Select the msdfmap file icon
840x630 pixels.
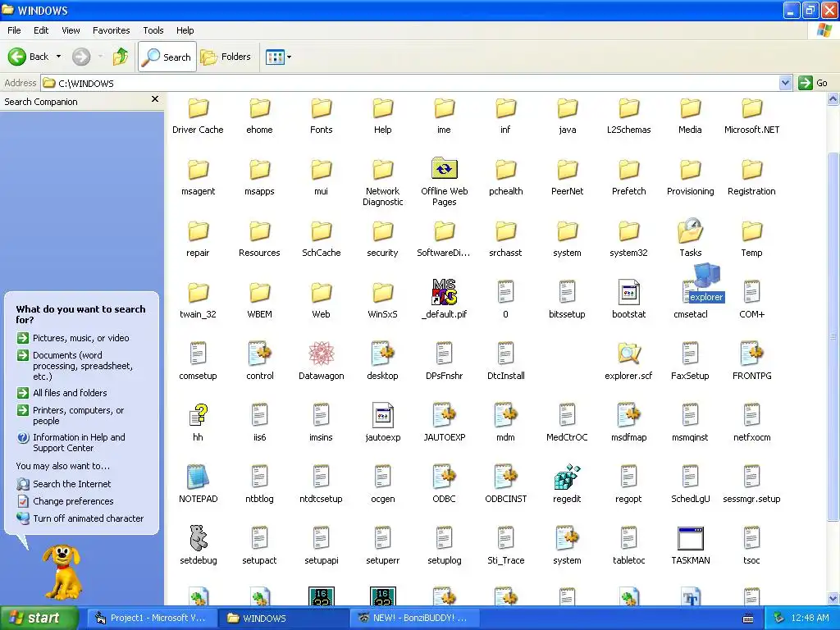click(628, 415)
